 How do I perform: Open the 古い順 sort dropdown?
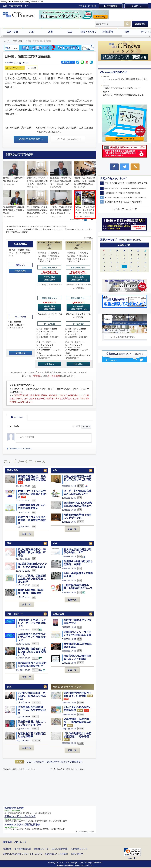[86, 427]
